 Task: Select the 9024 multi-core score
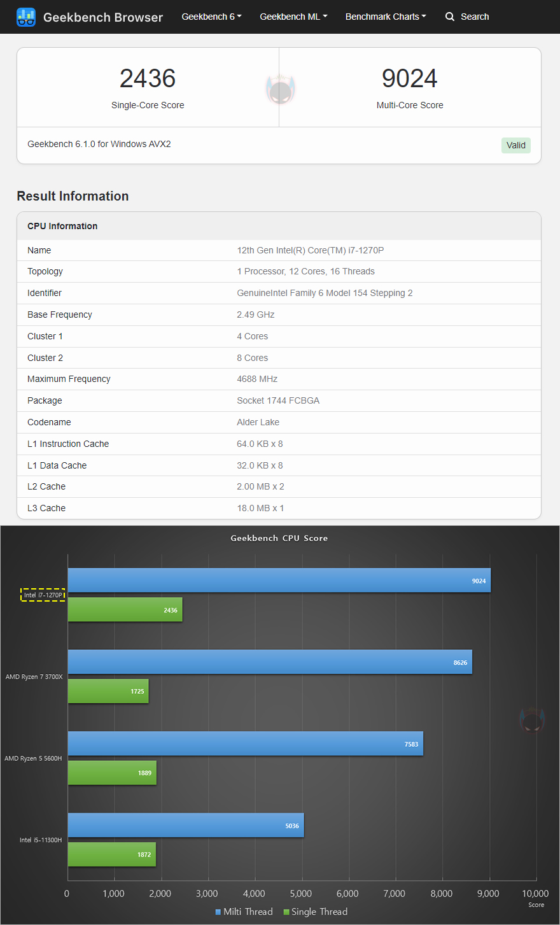pos(410,78)
